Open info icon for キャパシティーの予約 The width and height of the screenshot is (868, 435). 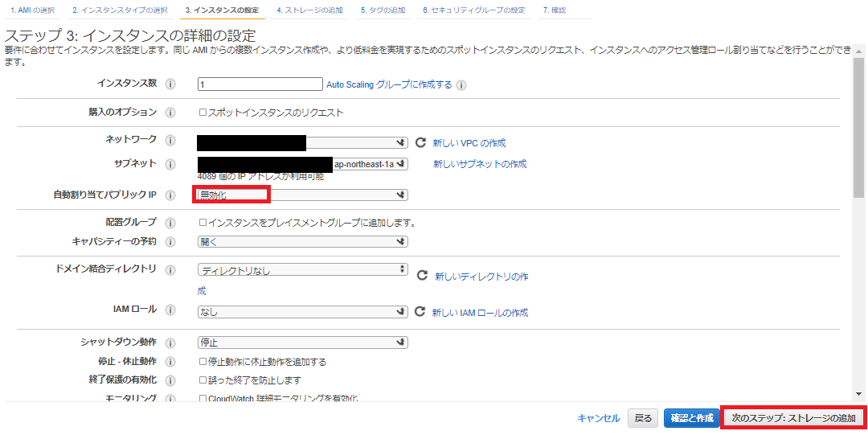(x=170, y=242)
